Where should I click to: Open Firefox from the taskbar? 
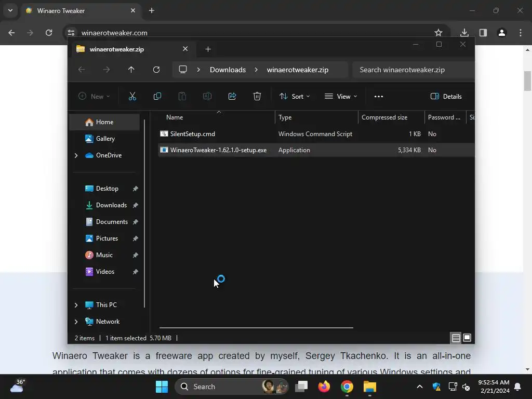point(324,387)
